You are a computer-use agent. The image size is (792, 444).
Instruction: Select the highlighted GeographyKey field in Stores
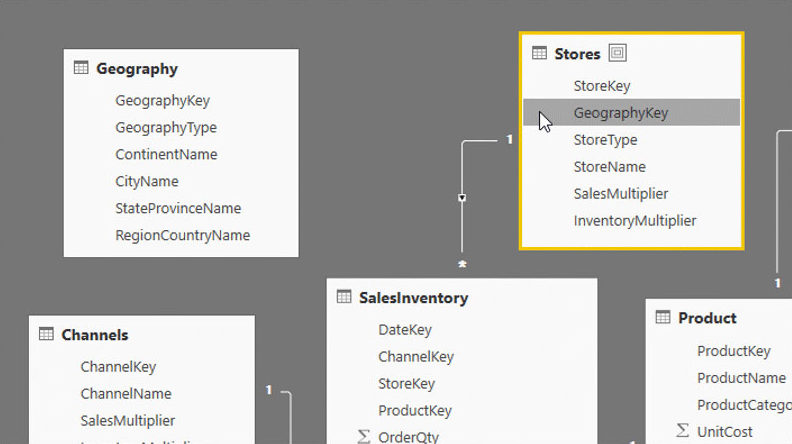point(620,113)
